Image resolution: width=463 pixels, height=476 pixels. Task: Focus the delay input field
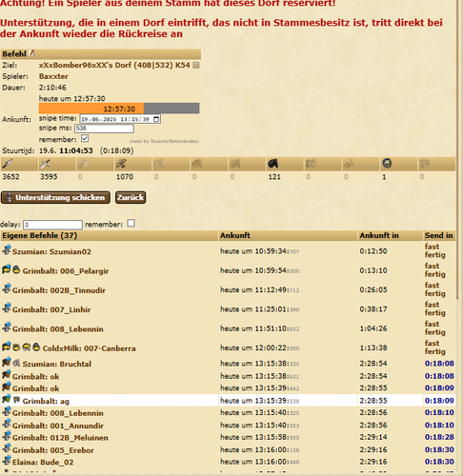pos(52,225)
